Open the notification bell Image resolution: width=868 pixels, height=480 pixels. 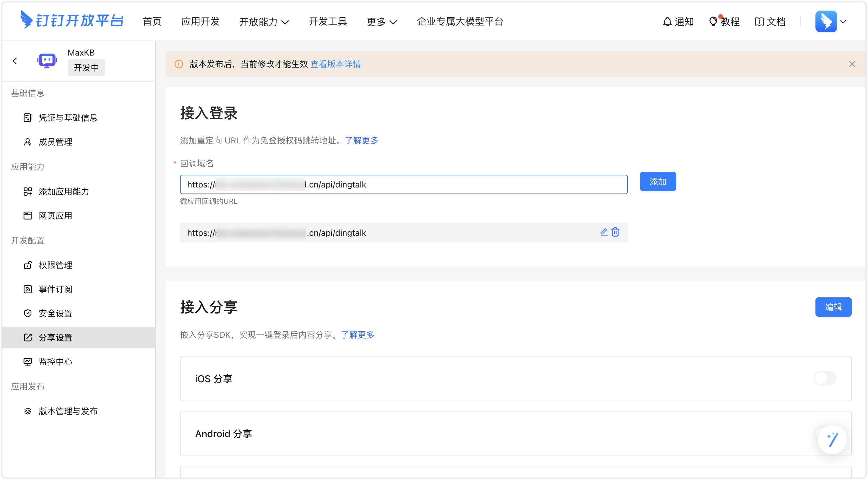667,21
